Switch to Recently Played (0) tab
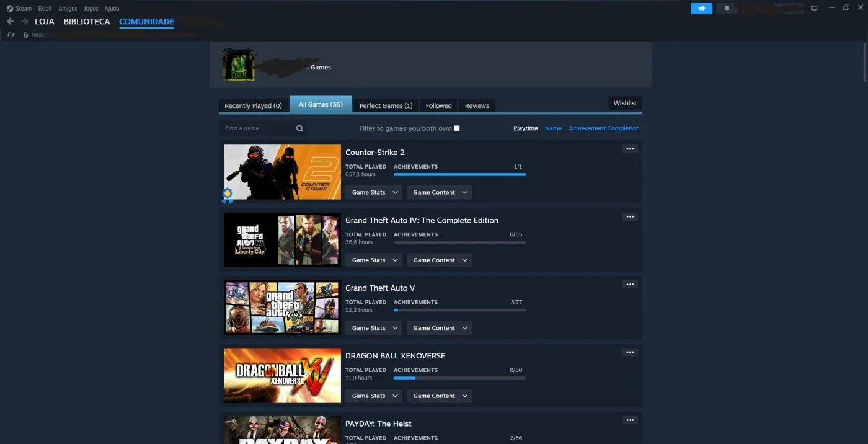The width and height of the screenshot is (868, 444). pos(253,105)
